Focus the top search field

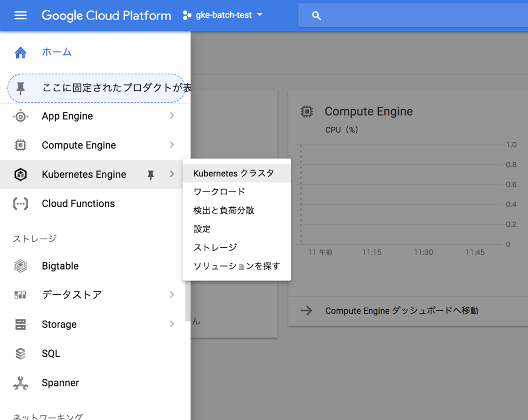413,15
